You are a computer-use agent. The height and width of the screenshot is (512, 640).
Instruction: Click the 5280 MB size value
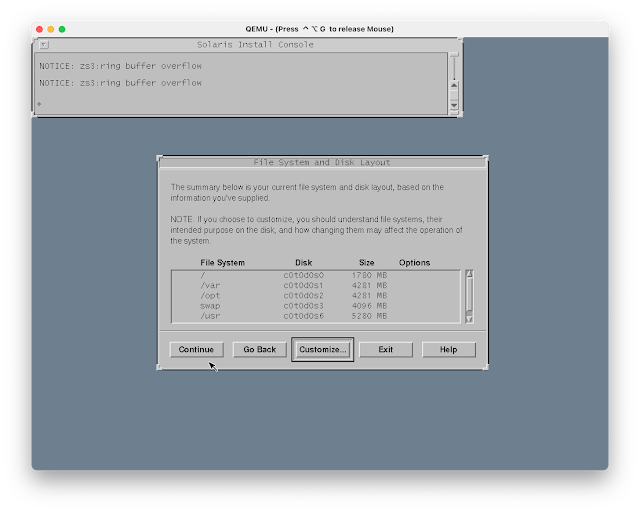coord(369,316)
